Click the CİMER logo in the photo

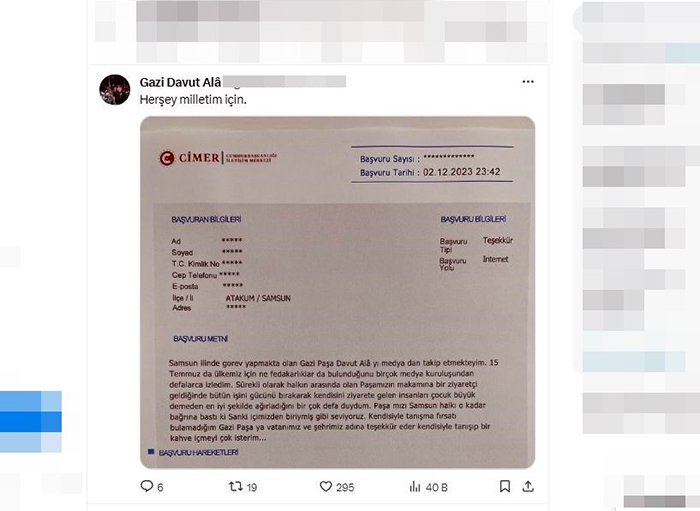tap(217, 158)
